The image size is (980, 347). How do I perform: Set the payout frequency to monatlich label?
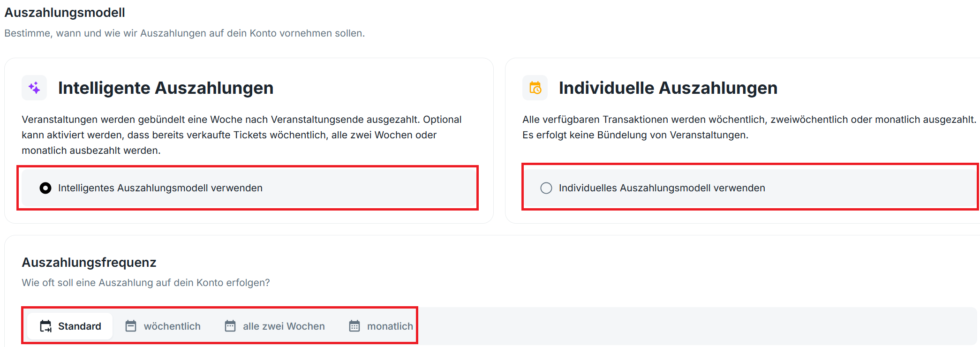pos(390,326)
